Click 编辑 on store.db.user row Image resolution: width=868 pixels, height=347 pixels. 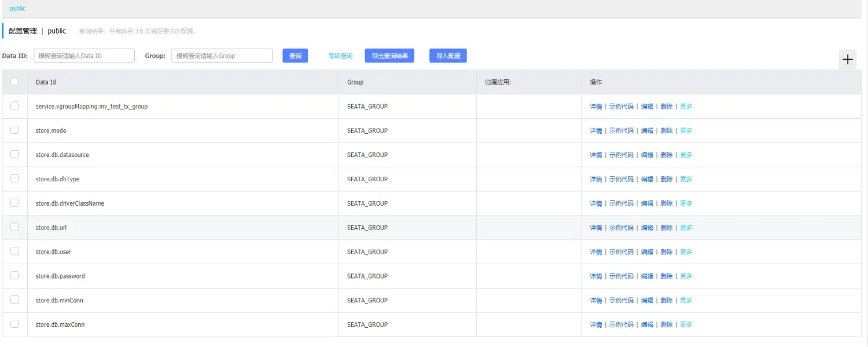tap(647, 252)
